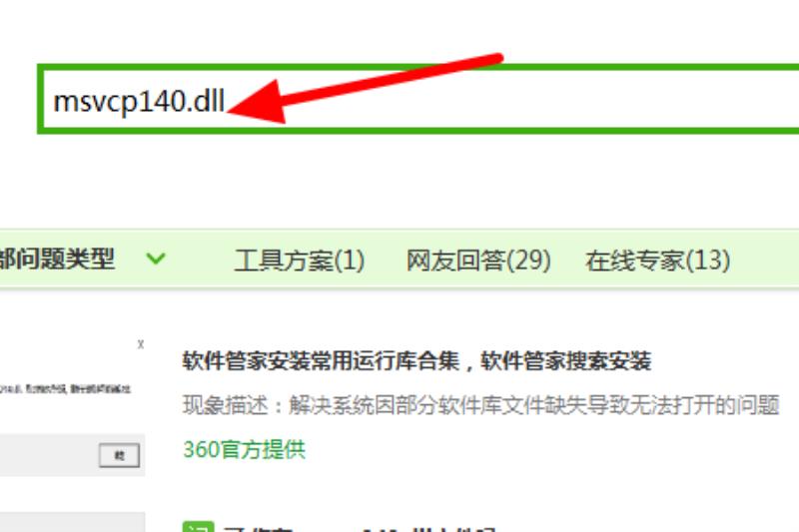Switch to 网友回答(29) tab
Screen dimensions: 799x532
[x=478, y=261]
